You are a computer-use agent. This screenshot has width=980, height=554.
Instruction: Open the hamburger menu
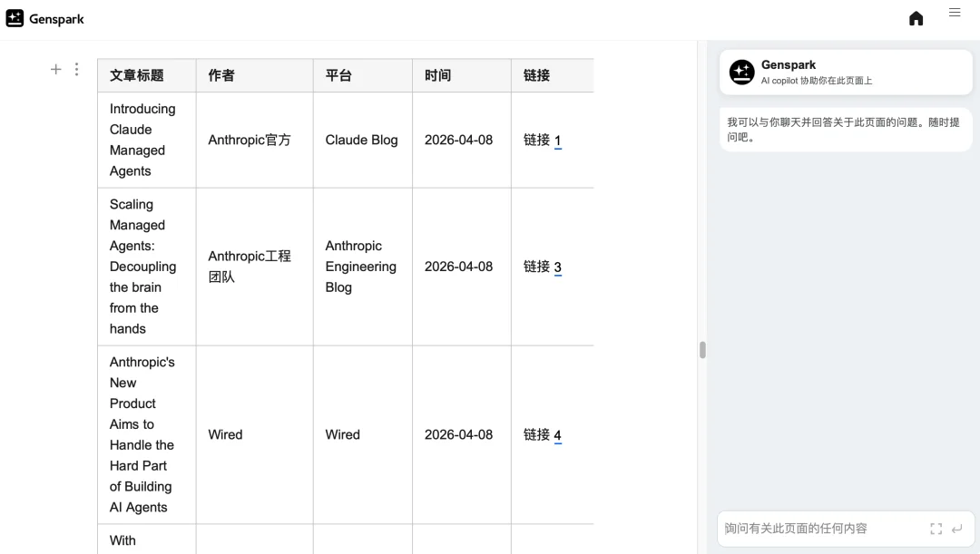tap(955, 13)
